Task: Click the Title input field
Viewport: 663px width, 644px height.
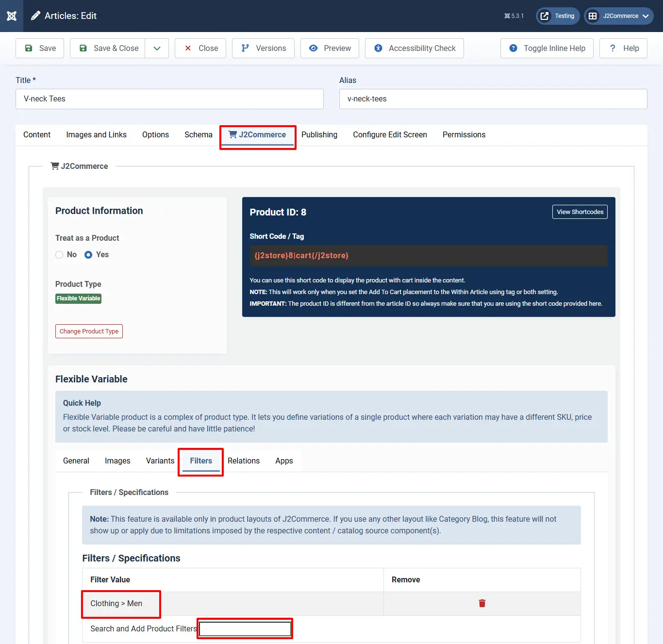Action: pos(169,99)
